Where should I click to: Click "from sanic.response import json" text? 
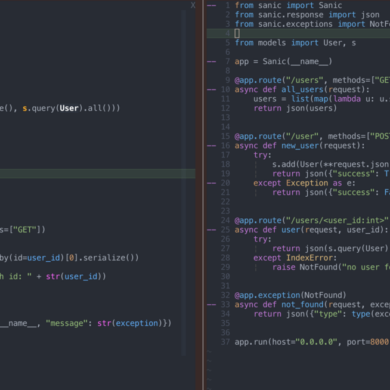tap(307, 15)
